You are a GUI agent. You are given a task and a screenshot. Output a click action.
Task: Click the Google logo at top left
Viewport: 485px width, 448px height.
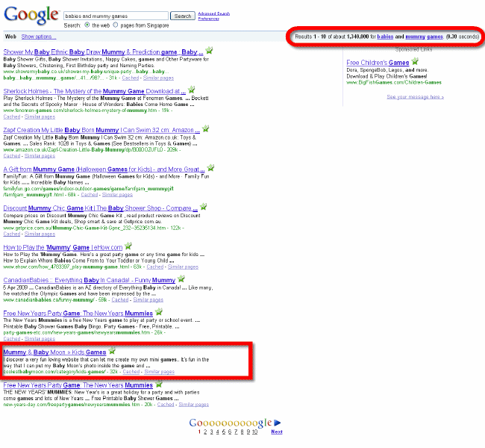click(31, 14)
